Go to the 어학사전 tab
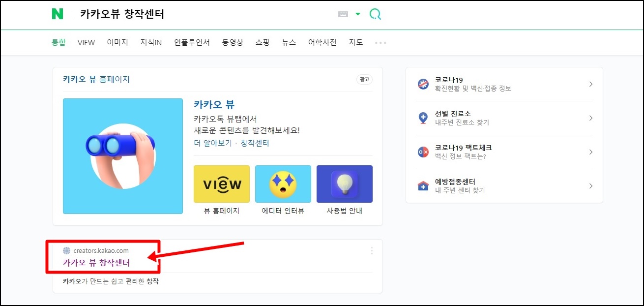 tap(322, 42)
